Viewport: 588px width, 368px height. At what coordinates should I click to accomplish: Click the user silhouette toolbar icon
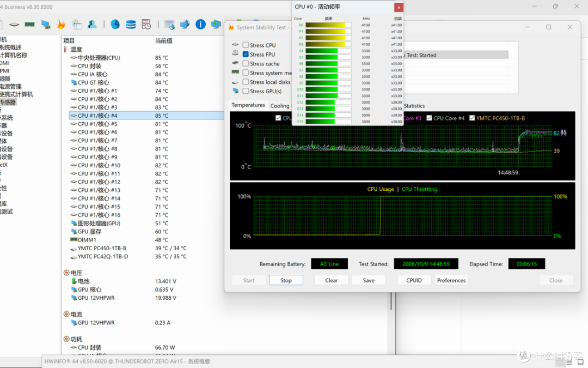(92, 25)
